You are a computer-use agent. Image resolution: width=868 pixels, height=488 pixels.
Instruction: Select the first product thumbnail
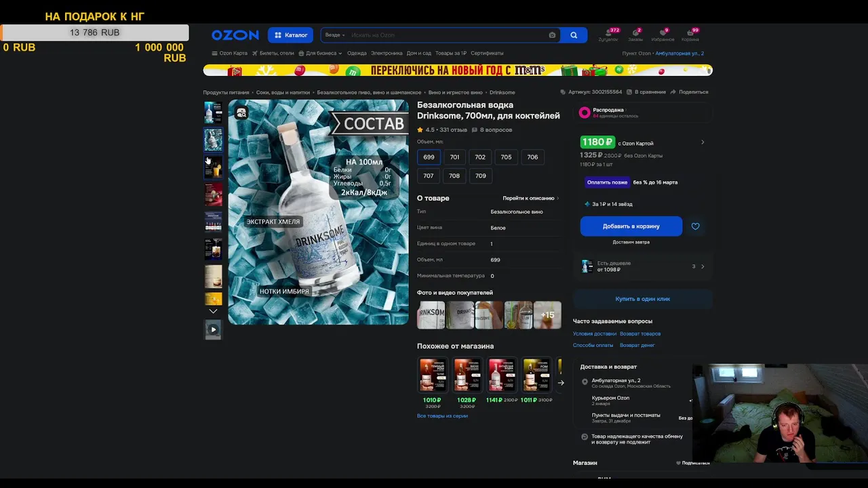pos(213,112)
